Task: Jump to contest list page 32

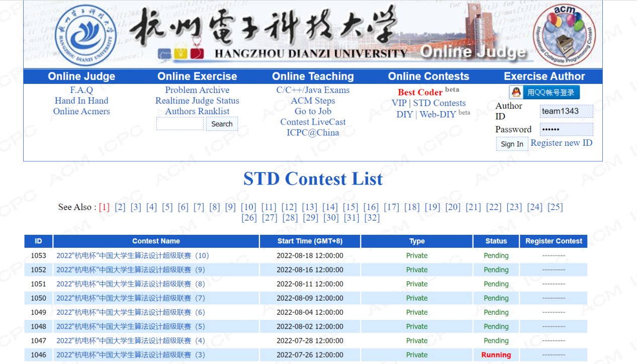Action: pyautogui.click(x=372, y=218)
